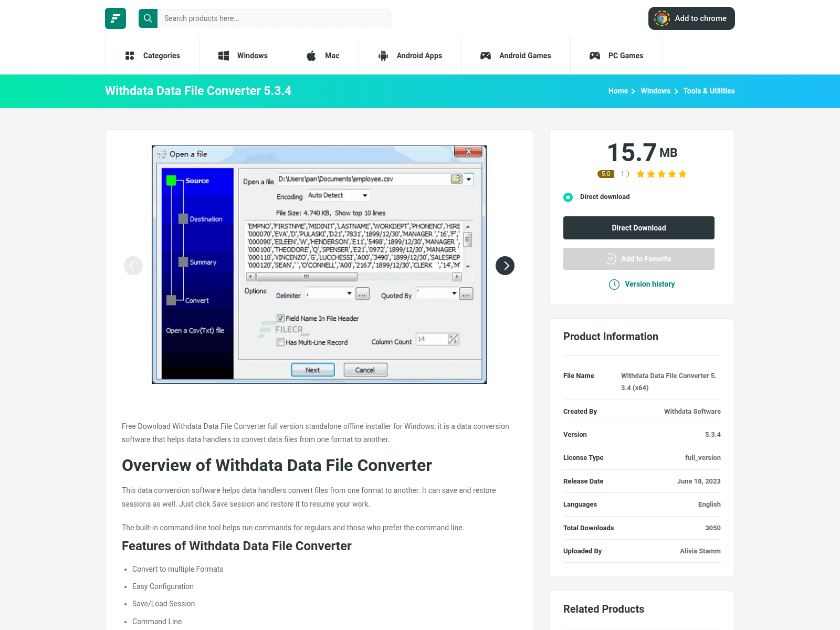The image size is (840, 630).
Task: Click the Apple logo icon
Action: (311, 56)
